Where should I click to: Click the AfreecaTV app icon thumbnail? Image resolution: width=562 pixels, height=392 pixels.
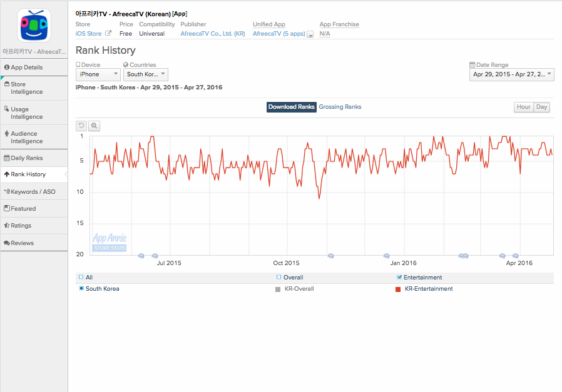tap(34, 26)
